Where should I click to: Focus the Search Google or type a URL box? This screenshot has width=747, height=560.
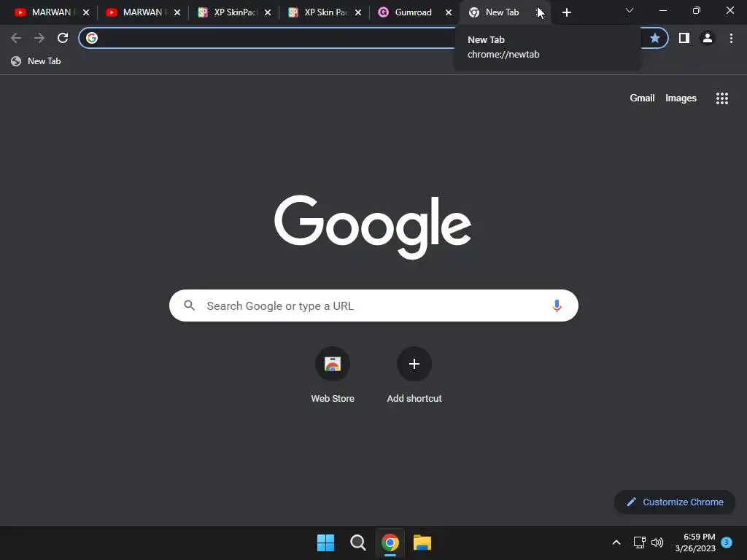[373, 306]
